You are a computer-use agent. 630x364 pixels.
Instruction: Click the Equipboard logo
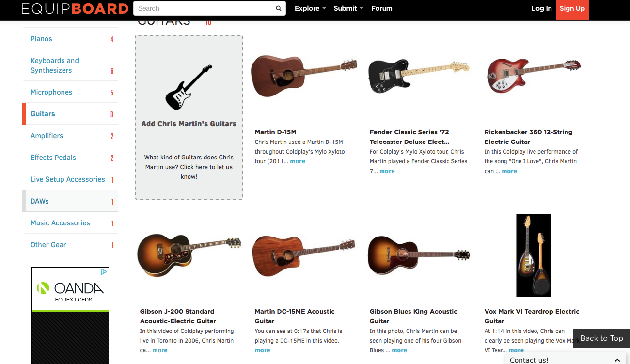pos(75,9)
